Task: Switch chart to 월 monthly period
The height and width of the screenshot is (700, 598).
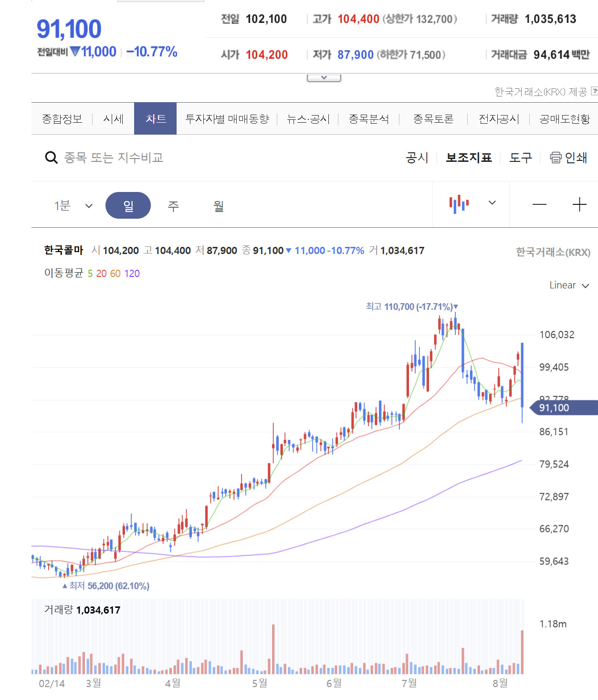Action: pyautogui.click(x=219, y=206)
